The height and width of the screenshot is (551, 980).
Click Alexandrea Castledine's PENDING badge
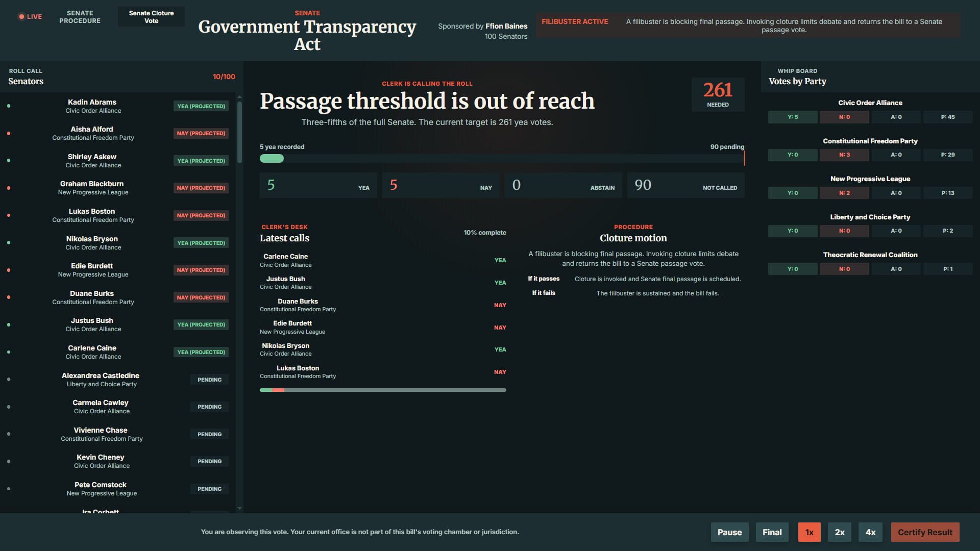tap(209, 380)
